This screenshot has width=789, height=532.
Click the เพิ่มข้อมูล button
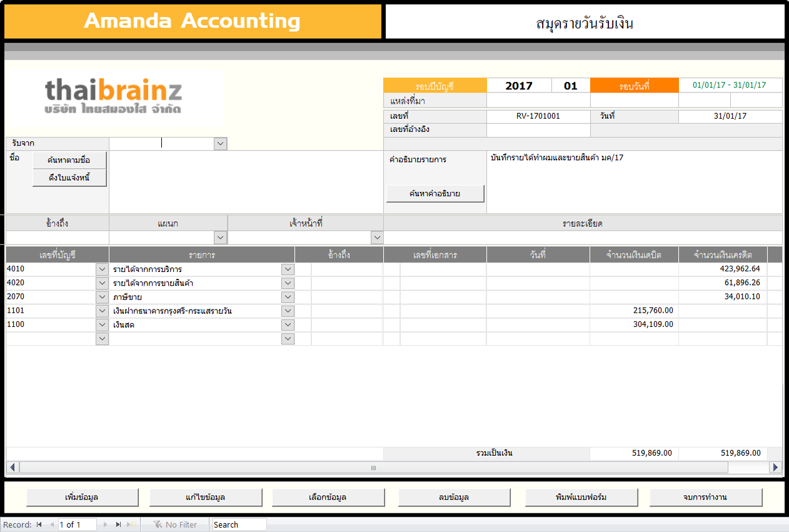(x=82, y=497)
